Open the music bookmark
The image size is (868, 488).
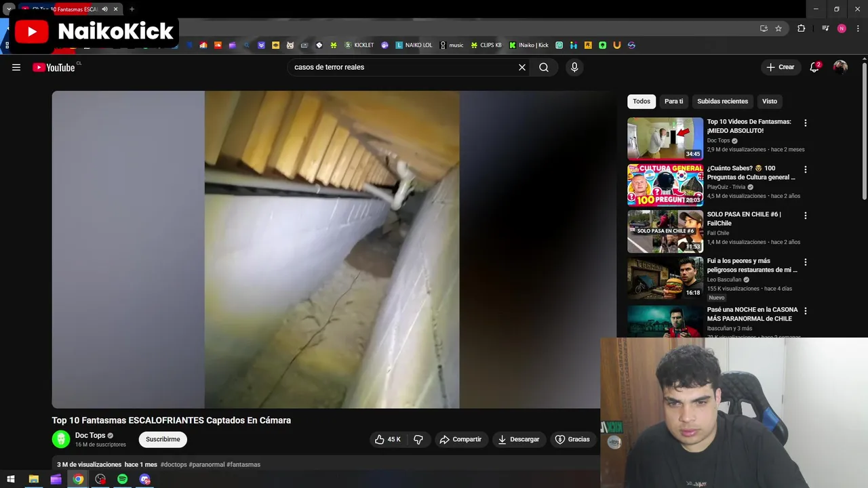[452, 45]
